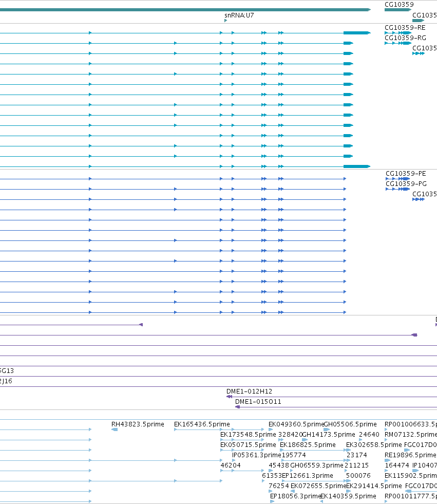This screenshot has width=437, height=504.
Task: Open BAC clone DME1-015O11 label
Action: click(258, 402)
